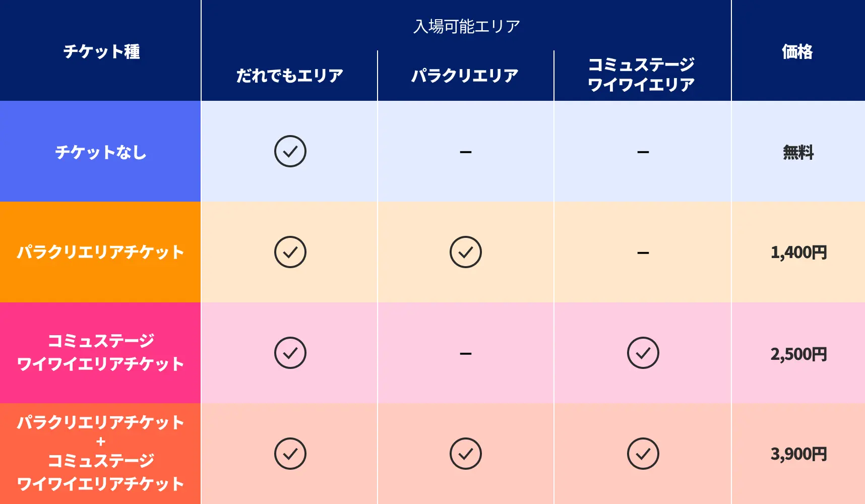Click combo ticket checkmark under だれでもエリア
The image size is (865, 504).
(x=290, y=454)
